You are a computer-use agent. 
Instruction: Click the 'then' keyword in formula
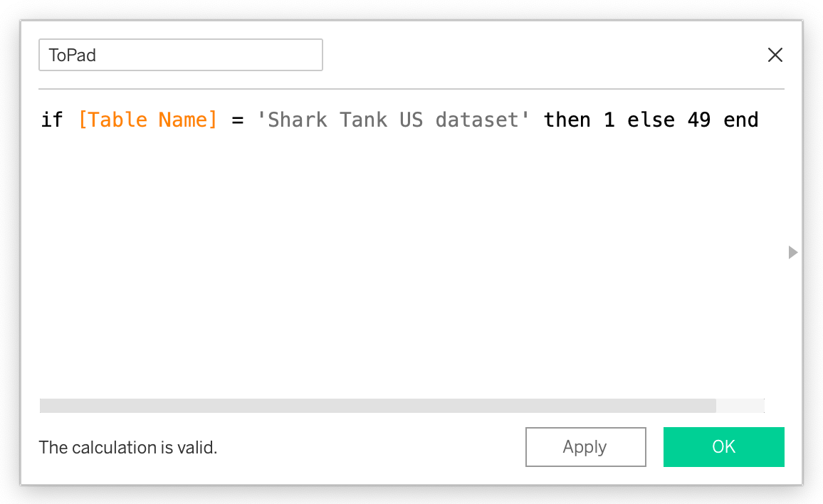point(567,120)
